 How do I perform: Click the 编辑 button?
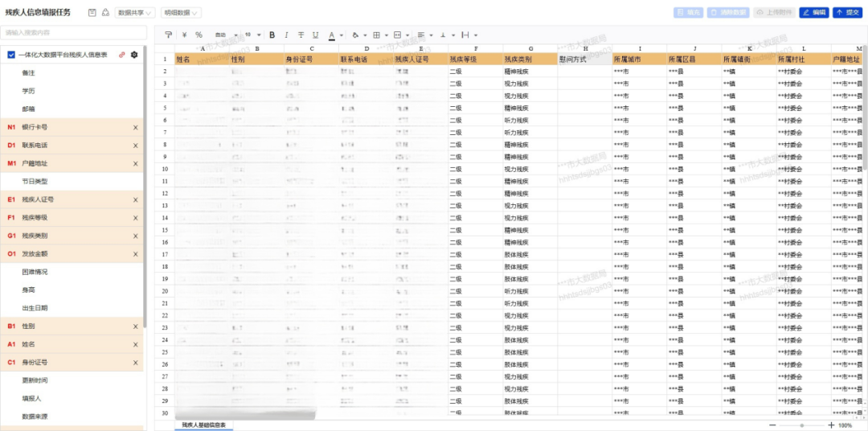[x=814, y=12]
